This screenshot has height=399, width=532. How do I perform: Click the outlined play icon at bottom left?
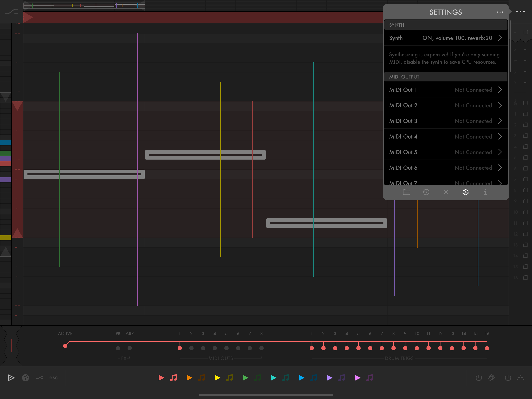[x=11, y=378]
